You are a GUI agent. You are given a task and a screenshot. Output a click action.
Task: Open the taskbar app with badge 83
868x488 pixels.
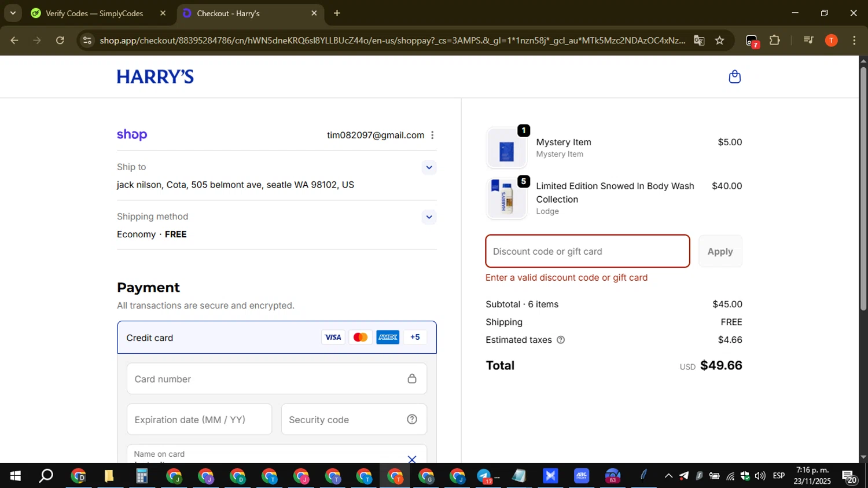click(612, 476)
